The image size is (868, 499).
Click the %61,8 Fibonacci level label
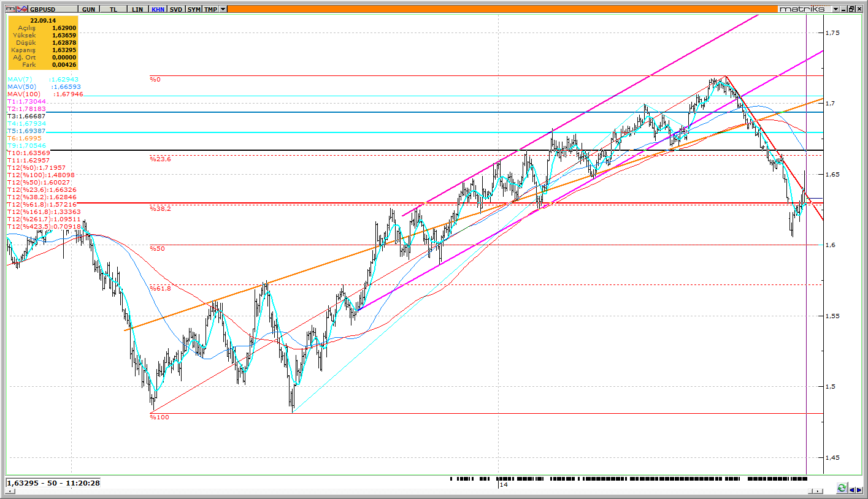(159, 288)
